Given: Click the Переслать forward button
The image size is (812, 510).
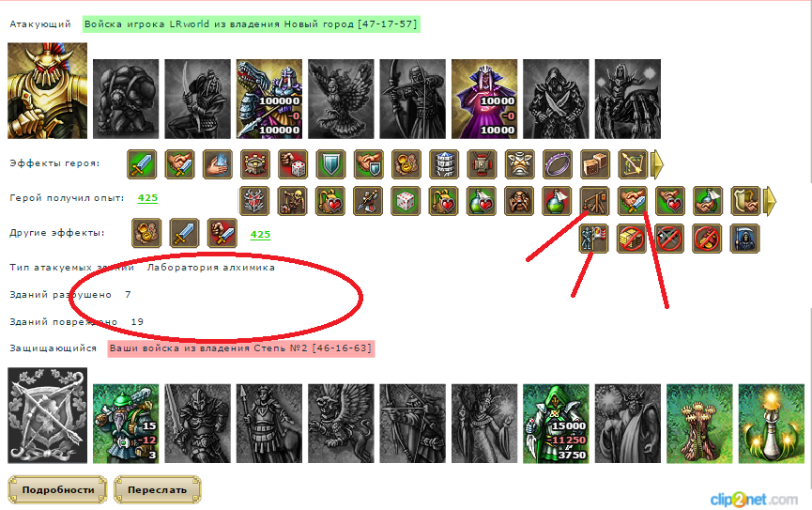Looking at the screenshot, I should [158, 489].
